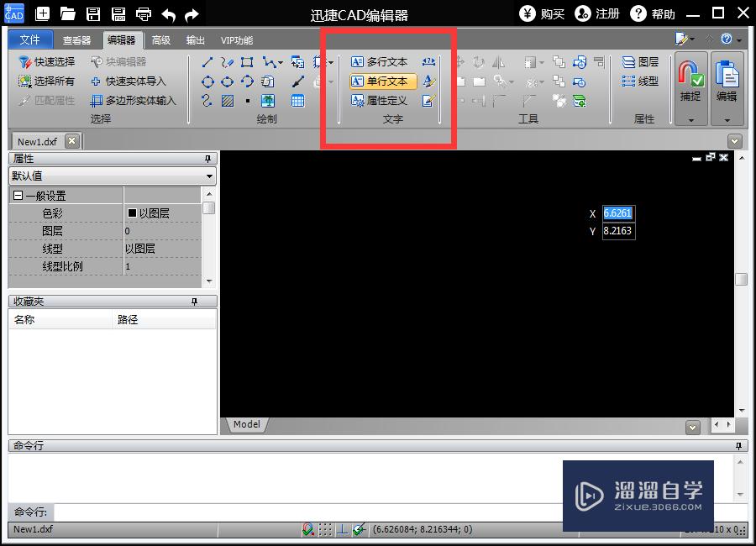The height and width of the screenshot is (546, 756).
Task: Select the Point drawing tool
Action: point(247,101)
